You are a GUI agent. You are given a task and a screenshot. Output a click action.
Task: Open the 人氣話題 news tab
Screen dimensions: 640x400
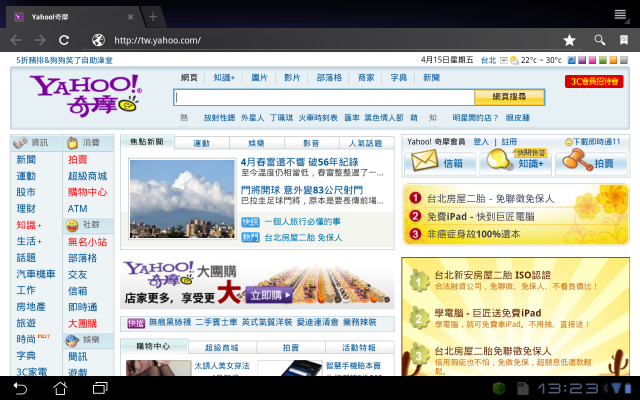click(366, 143)
